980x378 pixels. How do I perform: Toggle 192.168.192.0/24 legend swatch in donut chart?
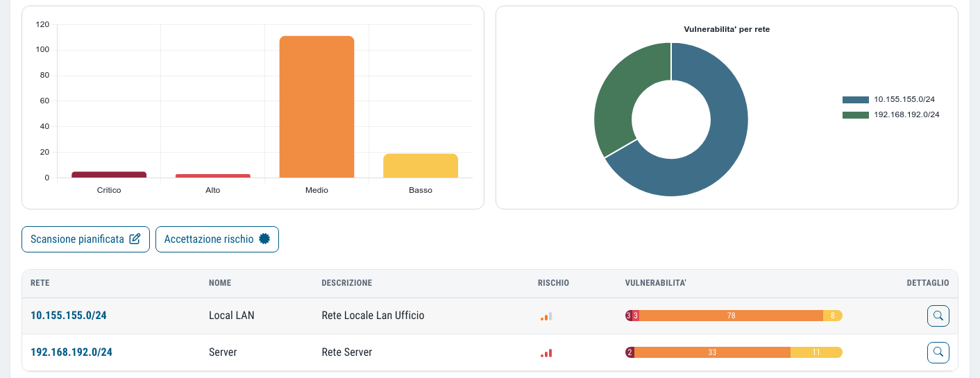pos(855,114)
